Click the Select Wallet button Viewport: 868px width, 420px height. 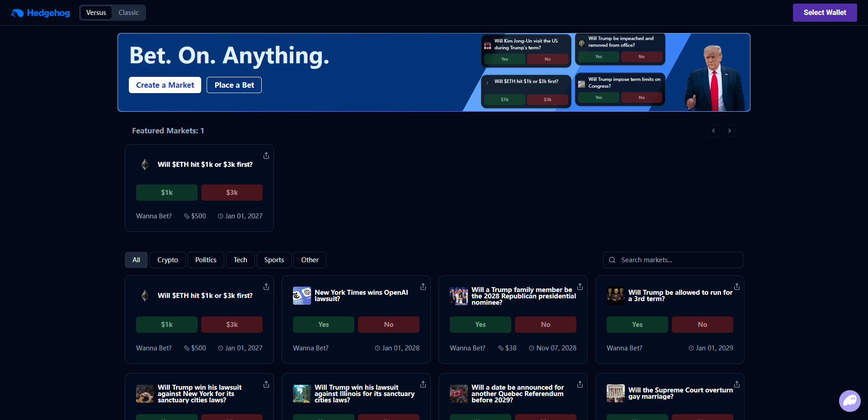pos(825,13)
